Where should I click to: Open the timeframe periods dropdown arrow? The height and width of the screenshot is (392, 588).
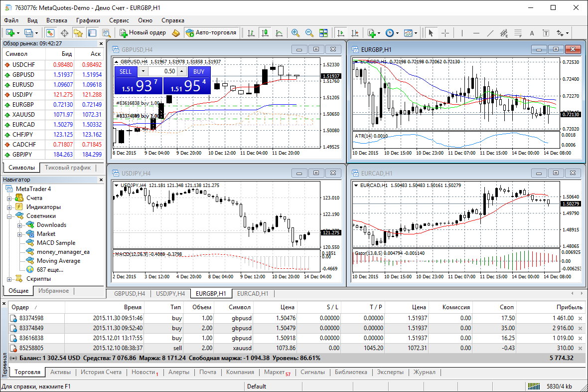click(x=397, y=33)
